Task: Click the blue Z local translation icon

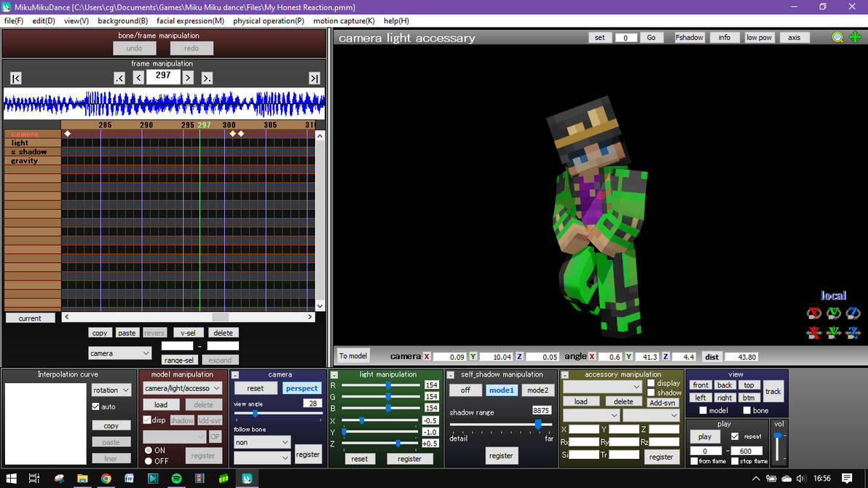Action: tap(853, 333)
